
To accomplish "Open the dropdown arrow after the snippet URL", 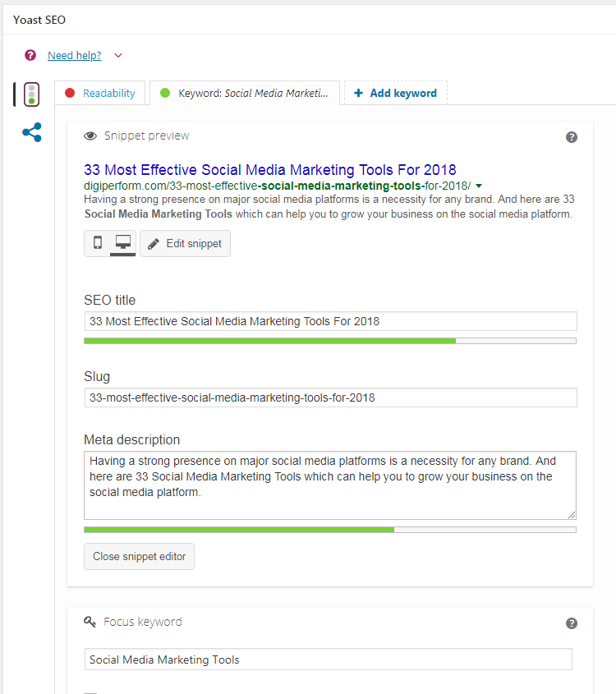I will [479, 186].
